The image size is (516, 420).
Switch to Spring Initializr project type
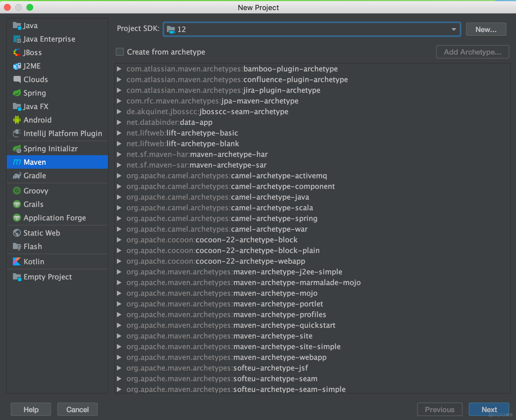(57, 149)
